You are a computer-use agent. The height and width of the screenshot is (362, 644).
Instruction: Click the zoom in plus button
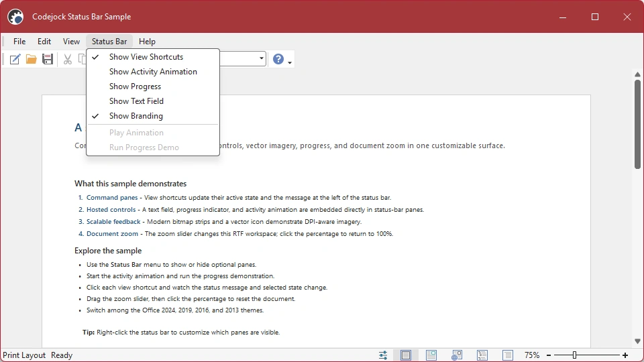point(625,355)
